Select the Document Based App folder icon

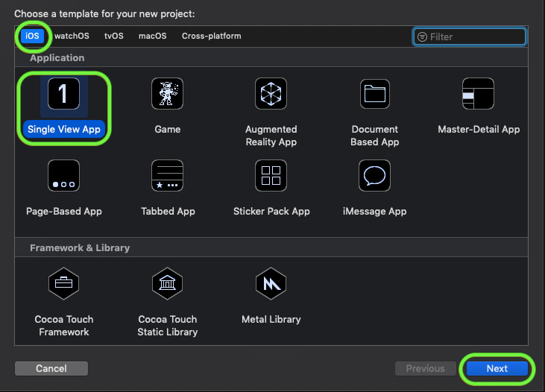tap(375, 94)
